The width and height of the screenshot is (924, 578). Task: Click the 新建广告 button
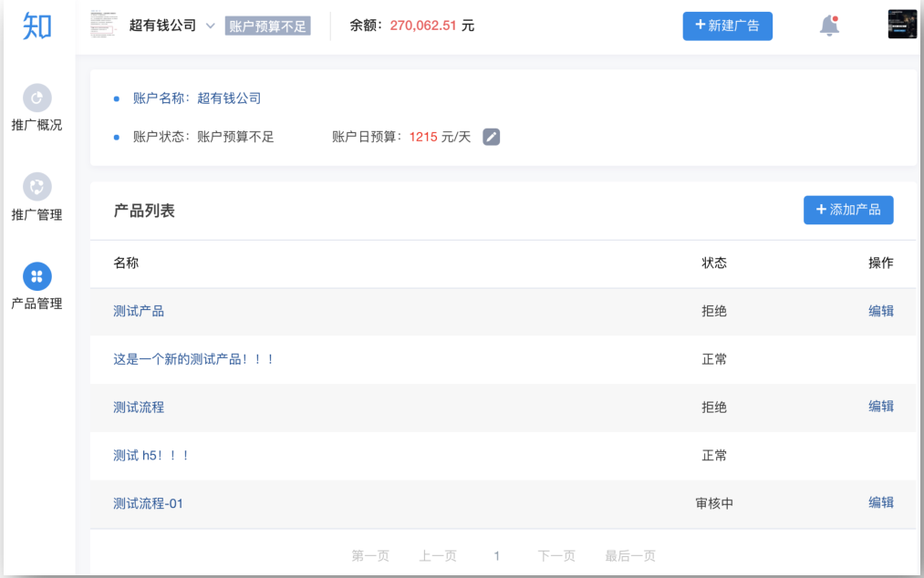tap(727, 26)
